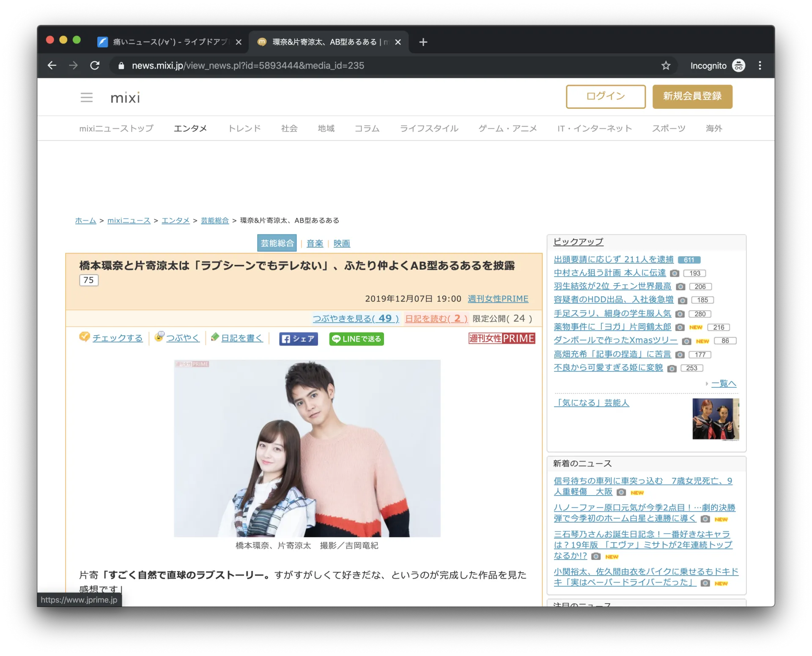
Task: Open the 音楽 category link
Action: click(315, 243)
